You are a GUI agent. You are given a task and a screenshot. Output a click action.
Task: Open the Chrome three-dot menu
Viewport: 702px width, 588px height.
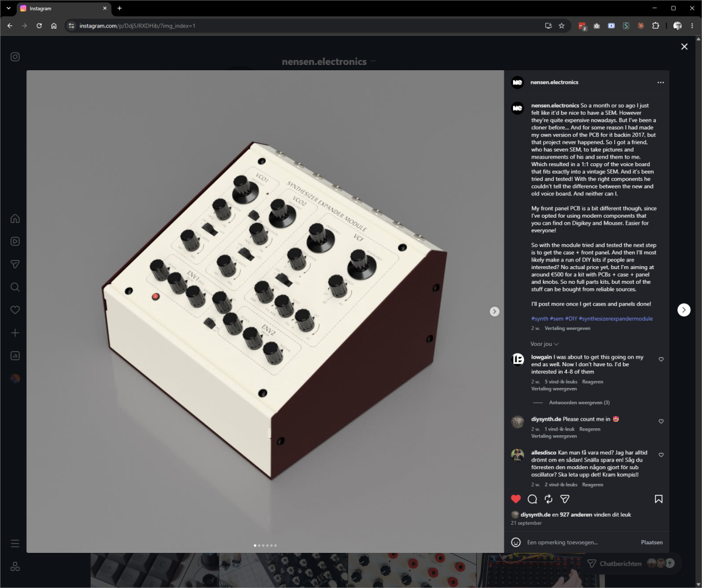tap(693, 26)
